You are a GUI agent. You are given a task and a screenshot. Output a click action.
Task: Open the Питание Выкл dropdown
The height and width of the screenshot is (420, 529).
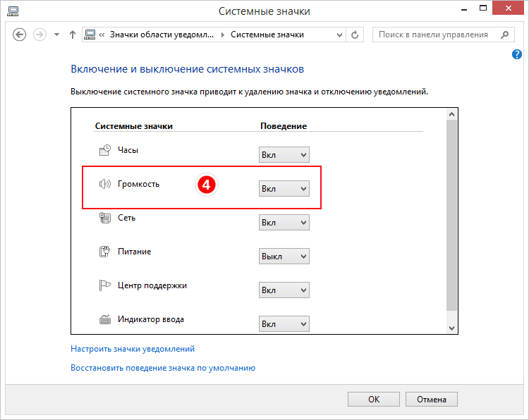point(284,257)
